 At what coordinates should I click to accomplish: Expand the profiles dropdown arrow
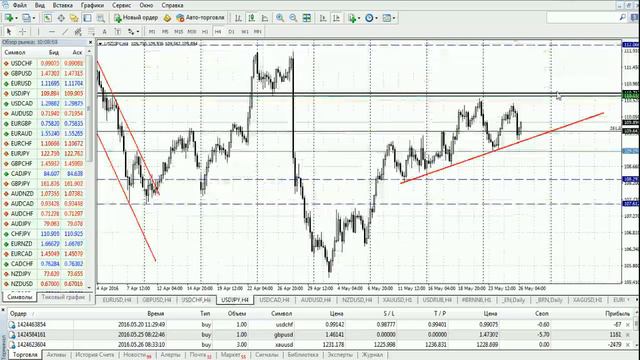(x=34, y=18)
